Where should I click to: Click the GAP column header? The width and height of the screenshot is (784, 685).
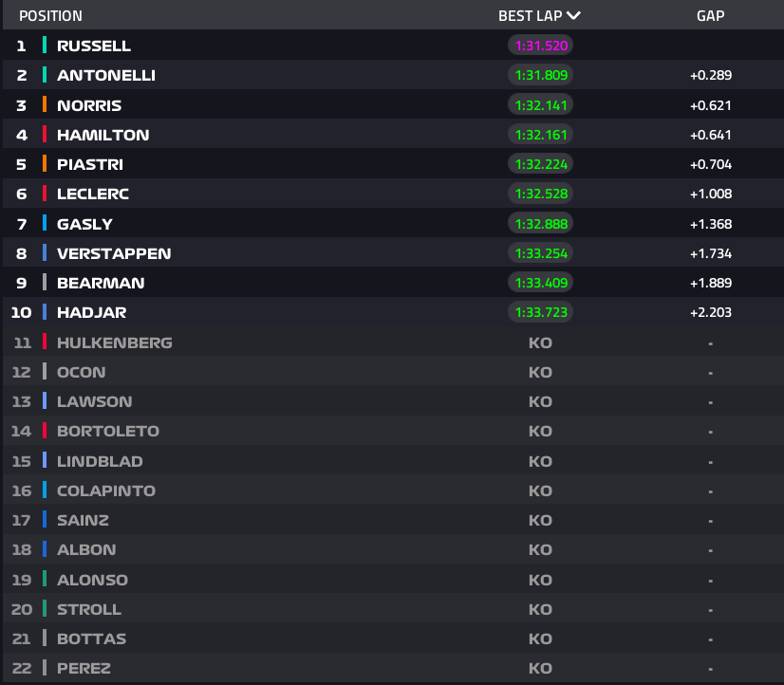[710, 15]
